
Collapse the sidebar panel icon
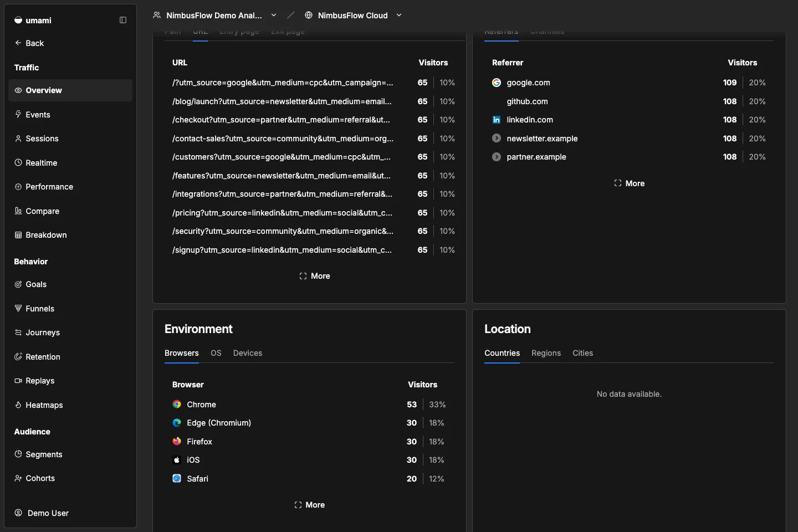[x=123, y=20]
